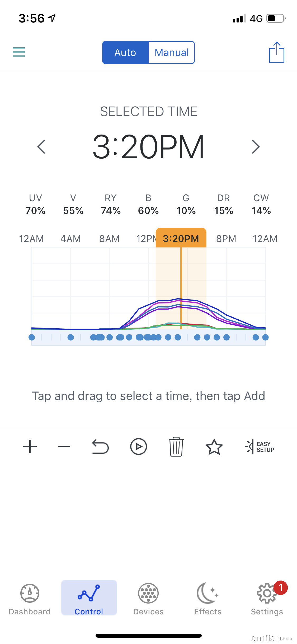Play the lighting schedule preview
The image size is (297, 644).
pyautogui.click(x=138, y=447)
